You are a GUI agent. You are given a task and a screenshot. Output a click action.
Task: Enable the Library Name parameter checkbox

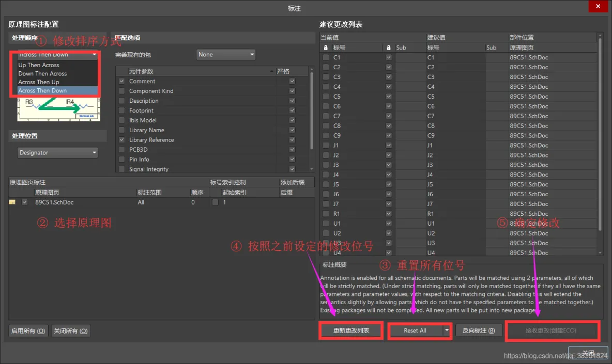point(122,130)
